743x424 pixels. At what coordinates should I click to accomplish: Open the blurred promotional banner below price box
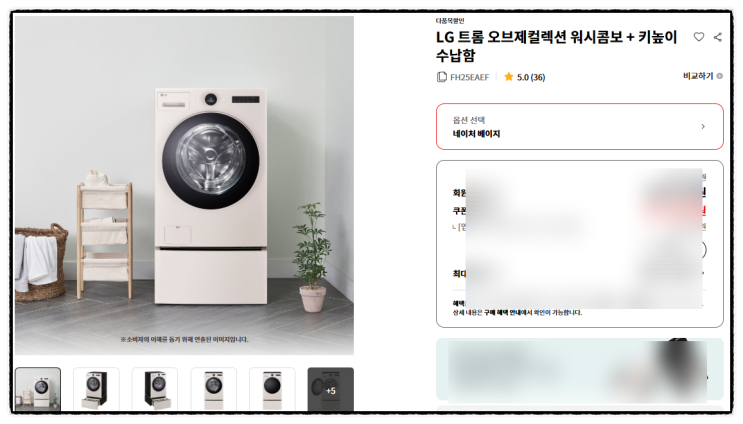click(580, 370)
